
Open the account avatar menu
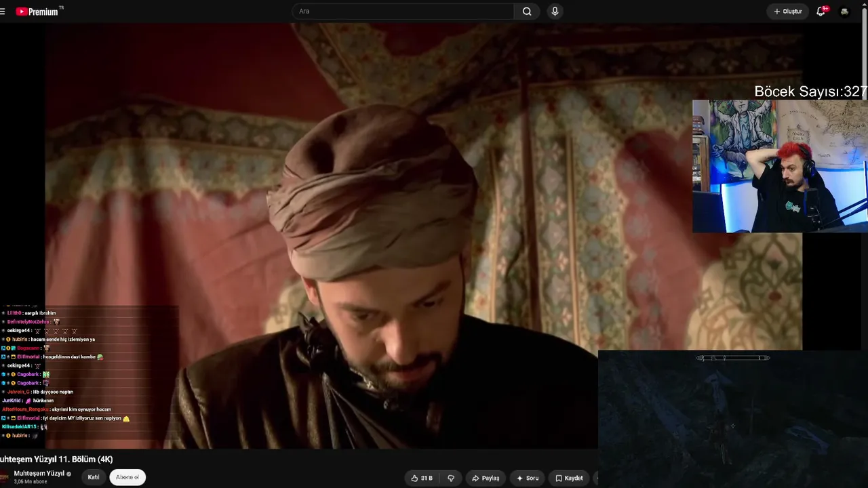click(844, 12)
